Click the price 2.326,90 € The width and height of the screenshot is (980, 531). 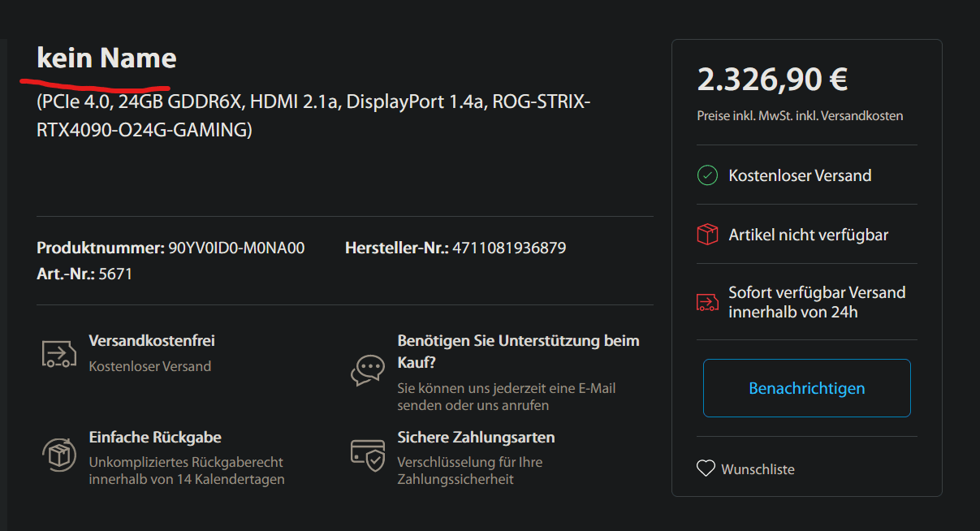[x=772, y=79]
